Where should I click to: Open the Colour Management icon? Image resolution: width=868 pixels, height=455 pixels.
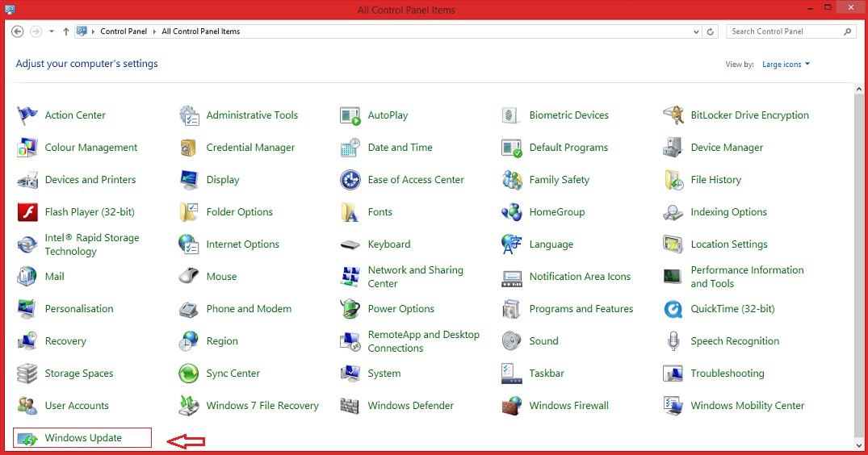27,148
